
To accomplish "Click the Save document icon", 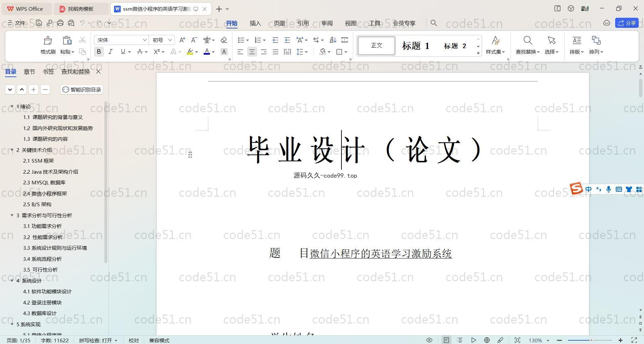I will pyautogui.click(x=39, y=23).
